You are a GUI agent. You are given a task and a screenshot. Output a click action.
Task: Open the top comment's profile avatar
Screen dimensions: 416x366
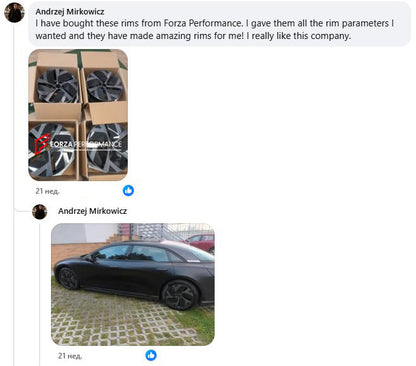click(14, 12)
